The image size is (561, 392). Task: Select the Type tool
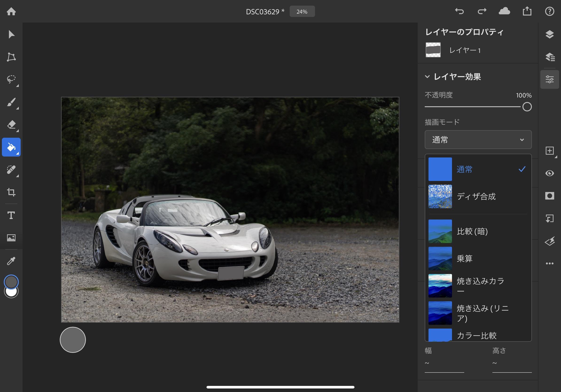11,215
